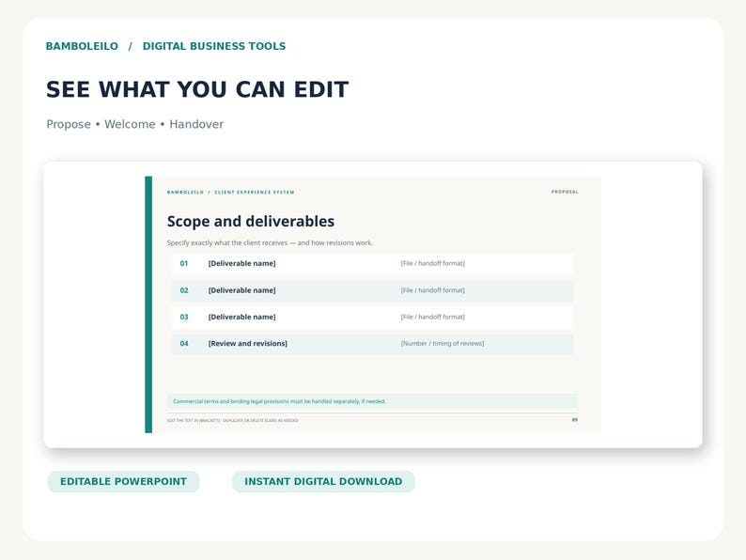The image size is (746, 560).
Task: Click the EDITABLE POWERPOINT badge
Action: click(x=123, y=481)
